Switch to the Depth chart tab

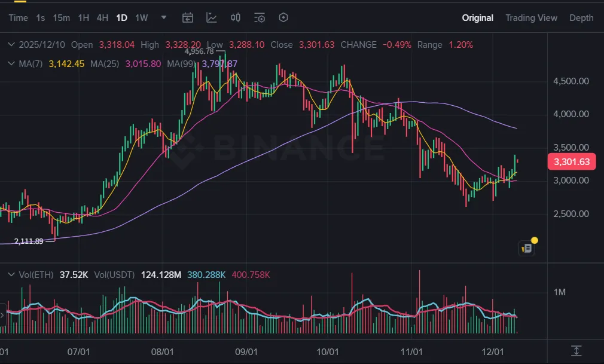tap(581, 18)
